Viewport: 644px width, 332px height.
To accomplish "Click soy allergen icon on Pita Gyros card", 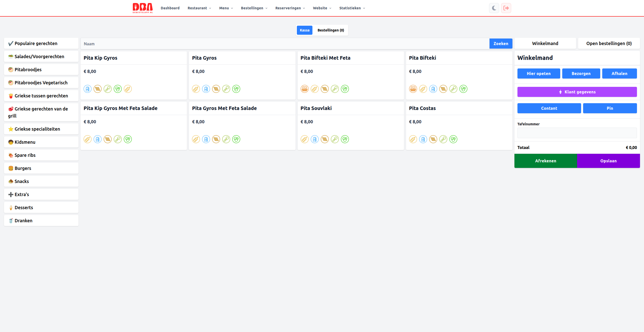I will [236, 89].
